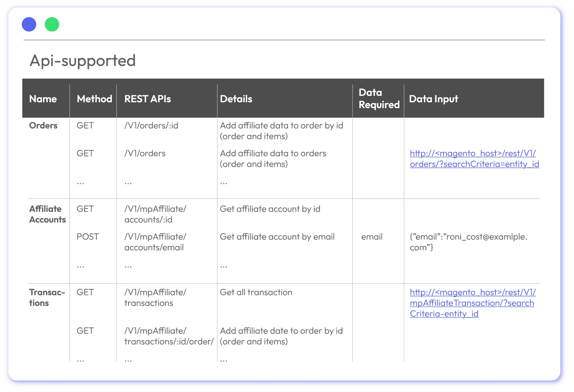Click the Affiliate Accounts row name
Screen dimensions: 574x392
click(47, 214)
